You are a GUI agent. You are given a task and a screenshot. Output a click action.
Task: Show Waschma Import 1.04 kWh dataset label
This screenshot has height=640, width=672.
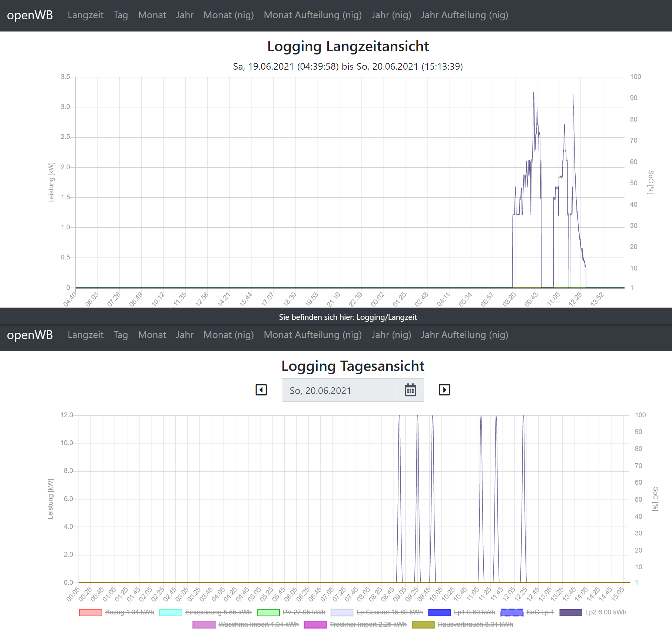click(x=259, y=625)
